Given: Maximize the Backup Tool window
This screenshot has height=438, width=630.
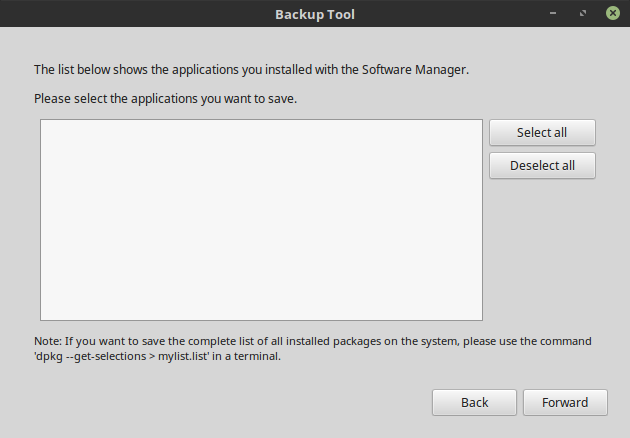Looking at the screenshot, I should tap(582, 15).
